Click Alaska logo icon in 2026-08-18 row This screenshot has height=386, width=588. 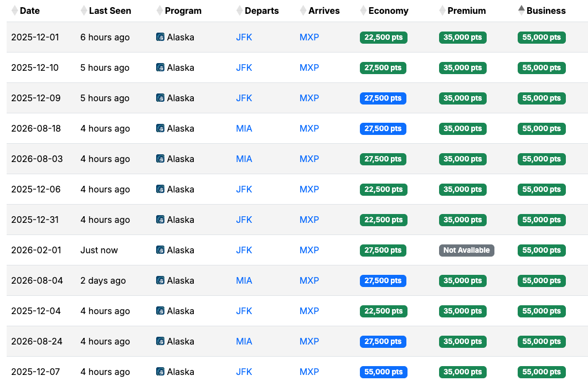tap(160, 128)
